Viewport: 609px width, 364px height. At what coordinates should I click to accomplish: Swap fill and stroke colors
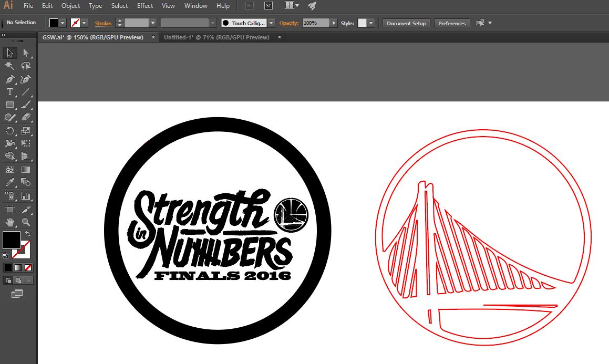[27, 234]
